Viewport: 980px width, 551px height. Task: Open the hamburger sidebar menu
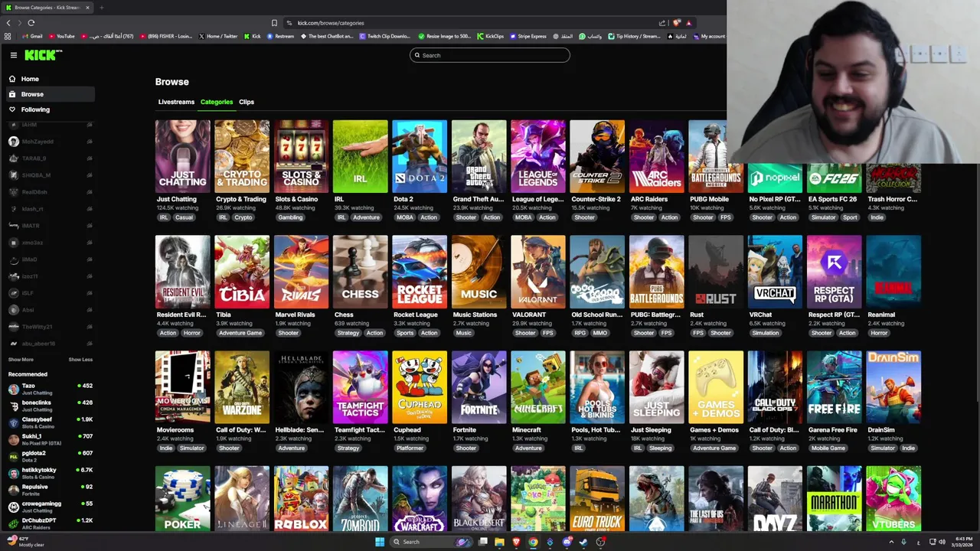pos(14,55)
